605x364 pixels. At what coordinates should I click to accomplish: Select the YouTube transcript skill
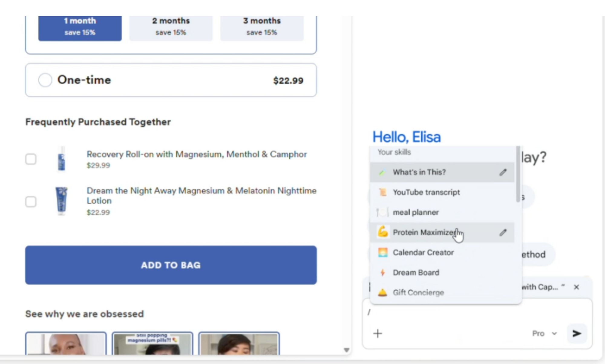(x=426, y=192)
